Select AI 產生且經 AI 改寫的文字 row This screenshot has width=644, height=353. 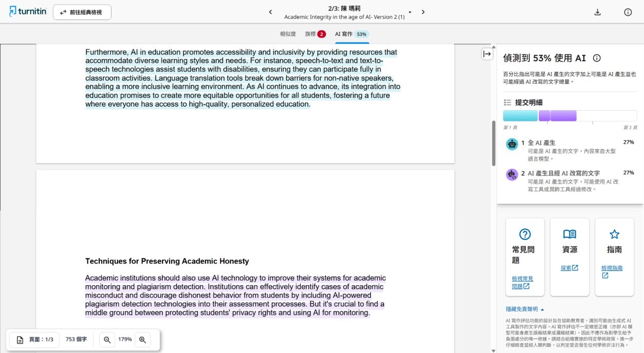[x=571, y=181]
